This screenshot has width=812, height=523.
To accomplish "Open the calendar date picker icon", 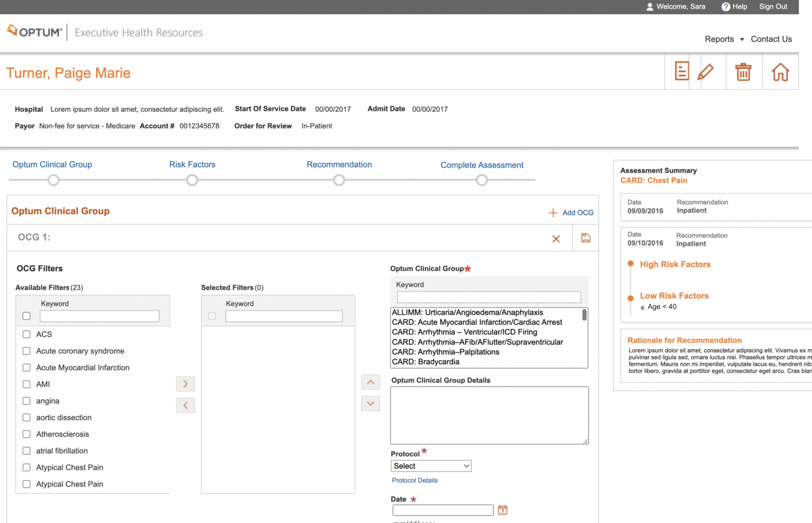I will tap(503, 510).
